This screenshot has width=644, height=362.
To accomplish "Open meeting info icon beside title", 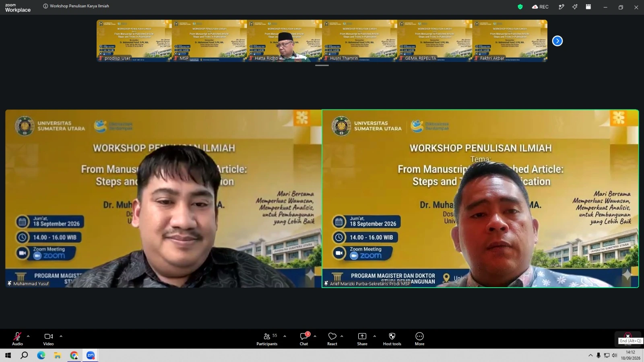I will [45, 6].
